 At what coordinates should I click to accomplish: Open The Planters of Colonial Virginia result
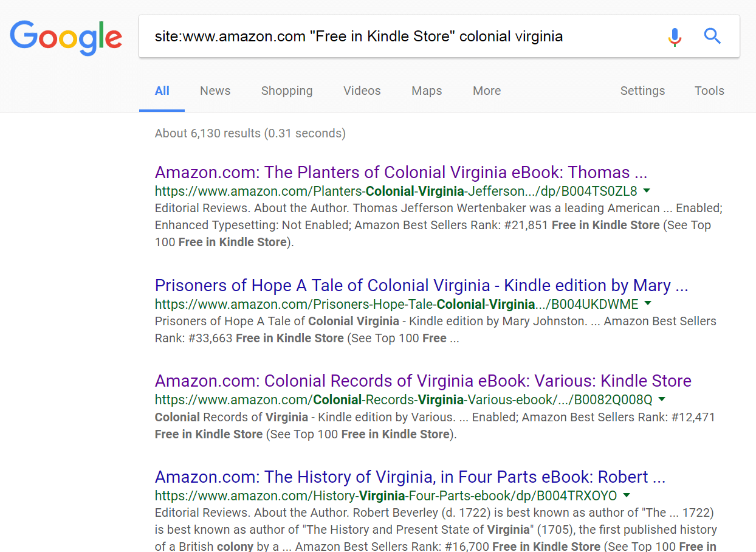click(x=400, y=172)
